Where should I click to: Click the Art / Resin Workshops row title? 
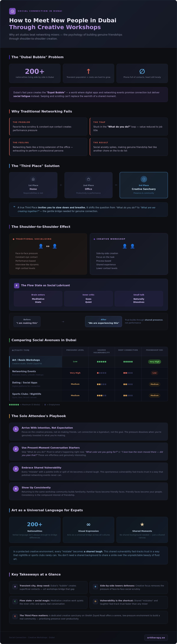tap(26, 360)
